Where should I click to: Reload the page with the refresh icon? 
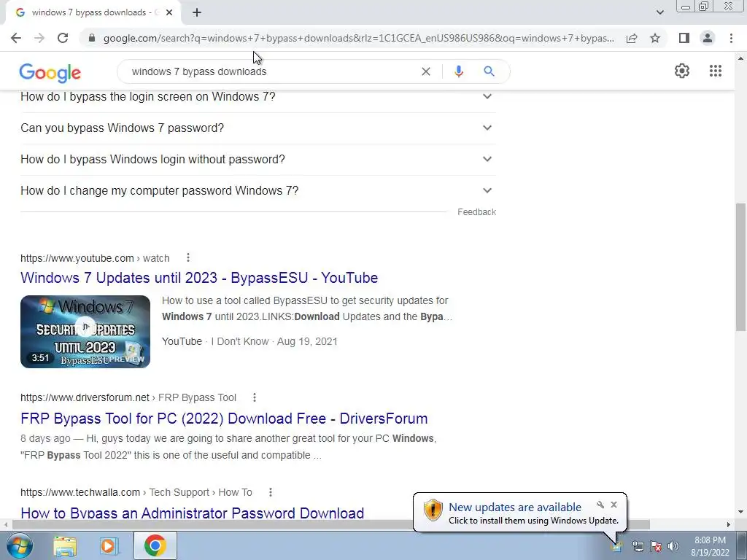click(x=63, y=38)
